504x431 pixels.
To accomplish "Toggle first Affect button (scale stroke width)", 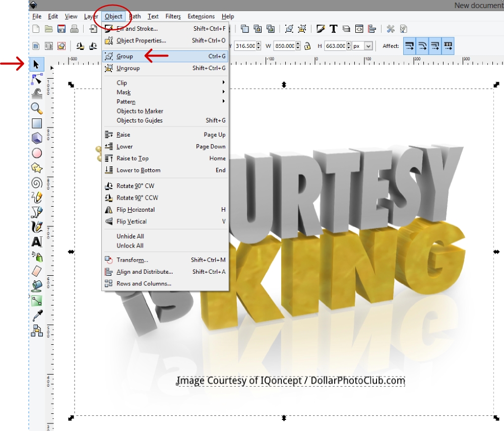I will click(409, 46).
